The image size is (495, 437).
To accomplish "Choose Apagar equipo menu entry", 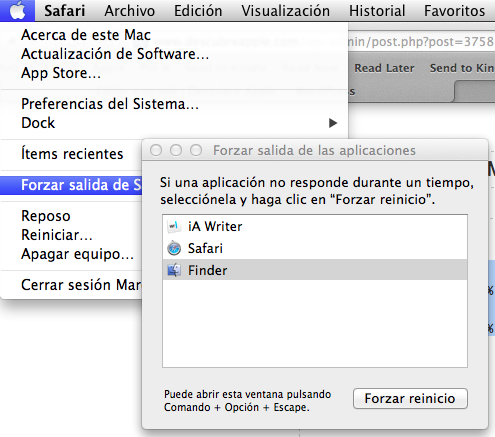I will point(77,254).
